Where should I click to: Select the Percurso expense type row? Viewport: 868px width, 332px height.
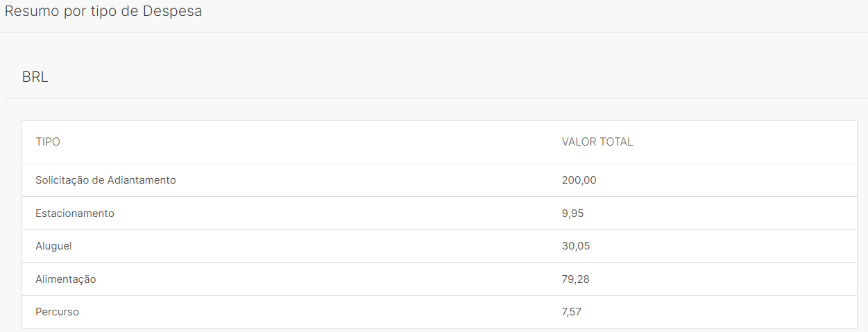tap(439, 312)
